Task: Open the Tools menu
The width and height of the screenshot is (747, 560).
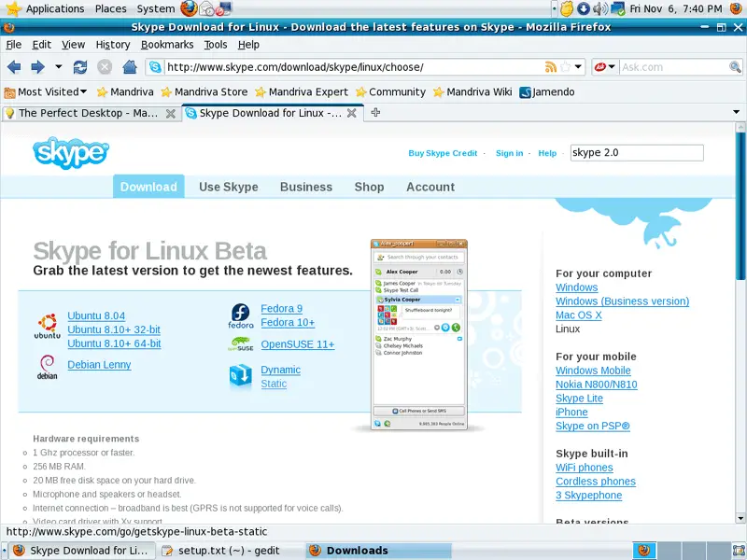Action: (216, 45)
